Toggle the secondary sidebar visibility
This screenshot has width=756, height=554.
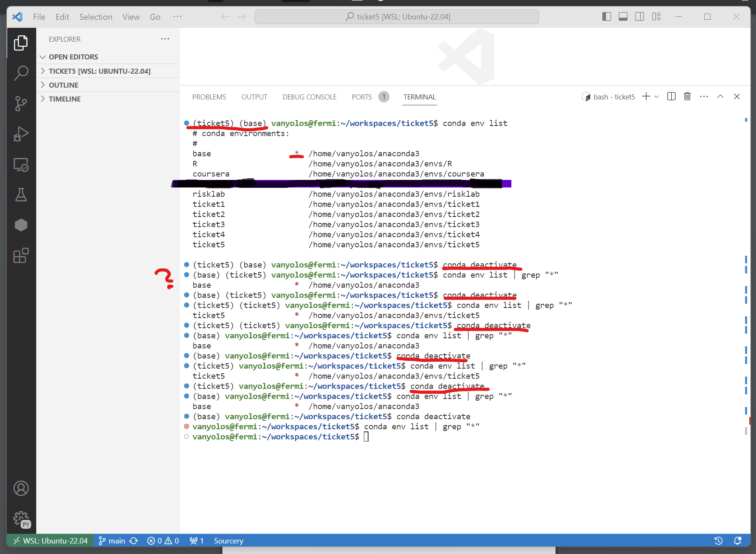639,16
